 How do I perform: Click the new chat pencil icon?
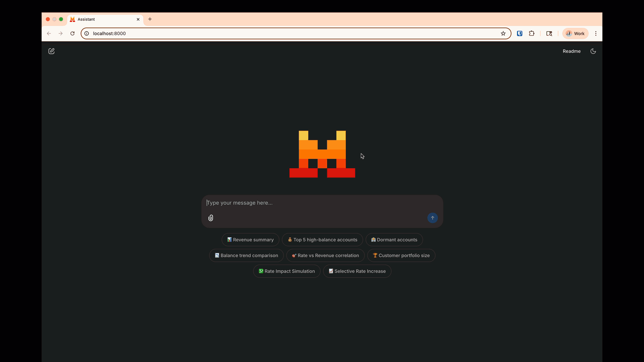click(51, 51)
